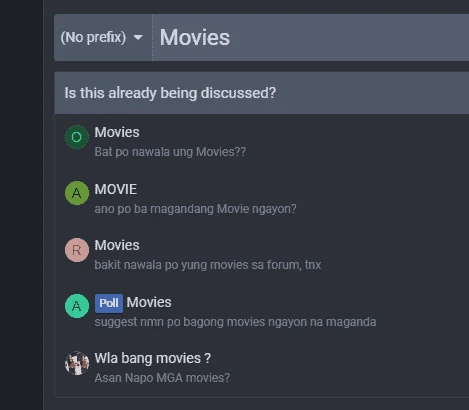Viewport: 469px width, 410px height.
Task: Open the Movies thread by user R
Action: click(117, 245)
